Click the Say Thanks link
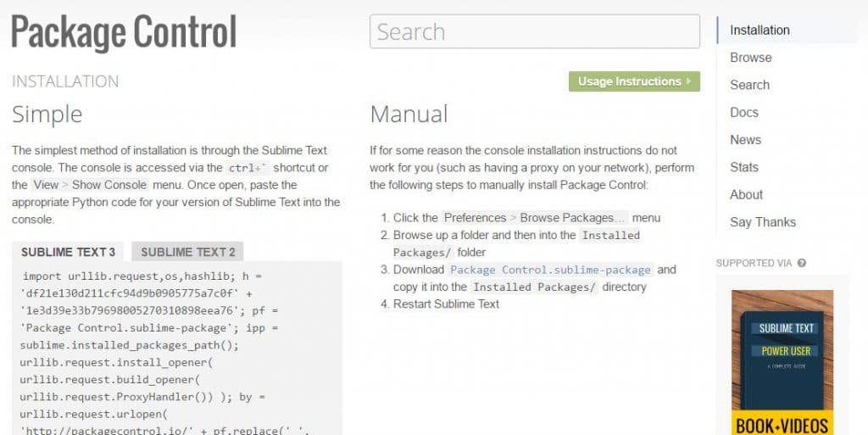Viewport: 868px width, 435px height. click(x=763, y=222)
